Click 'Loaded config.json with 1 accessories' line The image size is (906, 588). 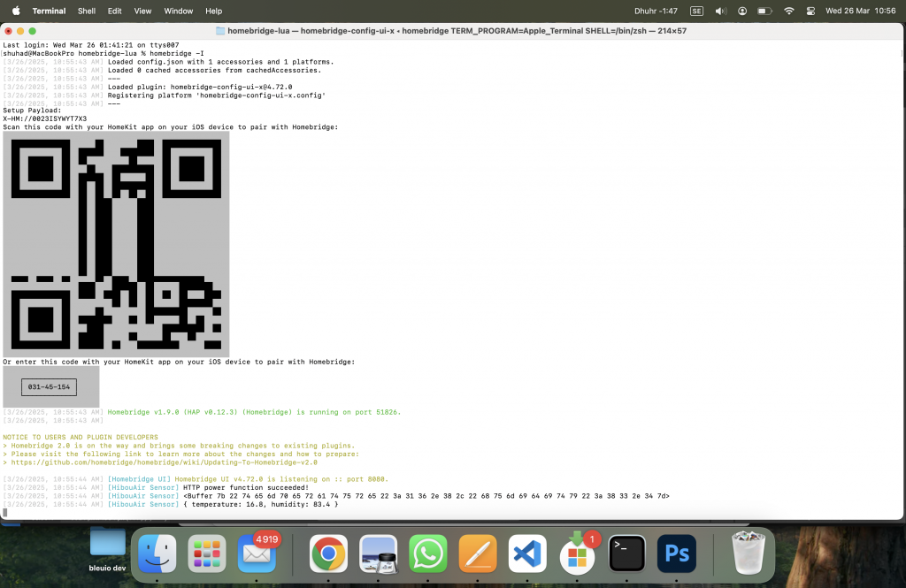click(220, 62)
